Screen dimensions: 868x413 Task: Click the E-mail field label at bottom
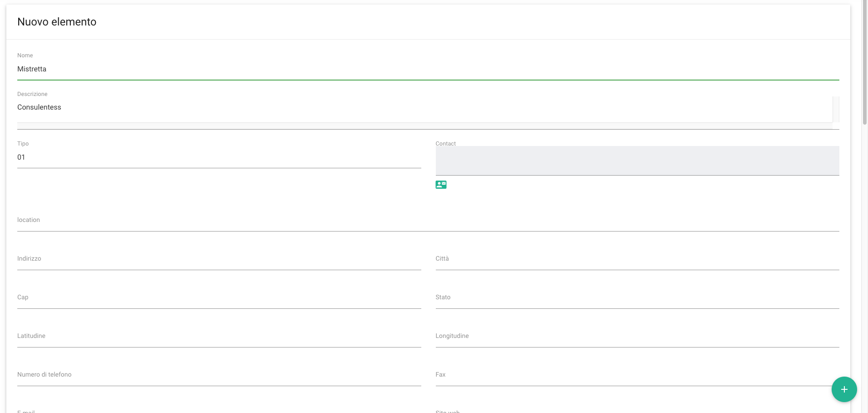pos(26,411)
